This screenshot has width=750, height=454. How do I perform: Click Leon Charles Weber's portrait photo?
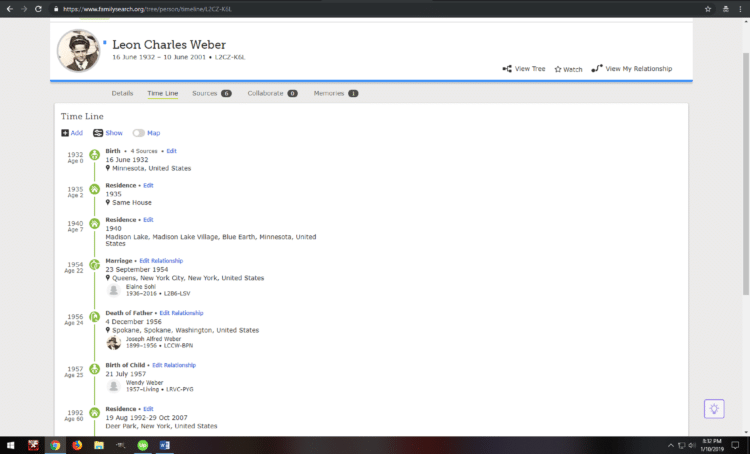coord(78,51)
